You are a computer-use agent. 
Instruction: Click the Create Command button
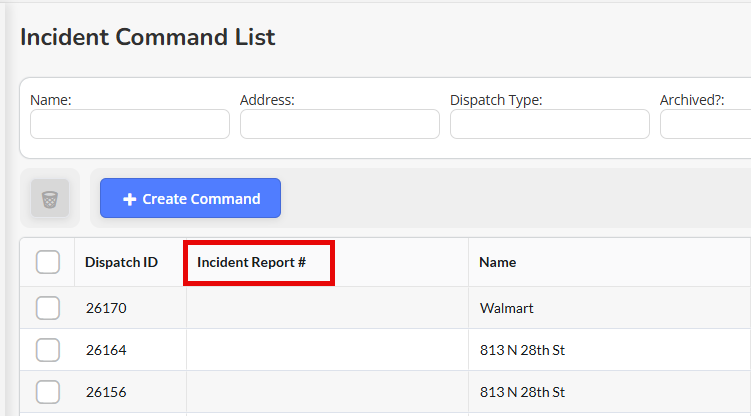[x=190, y=198]
